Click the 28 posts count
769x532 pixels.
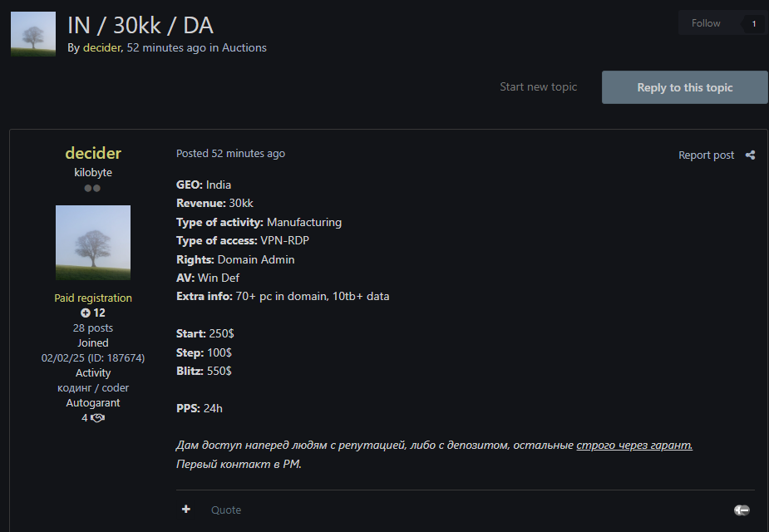93,328
